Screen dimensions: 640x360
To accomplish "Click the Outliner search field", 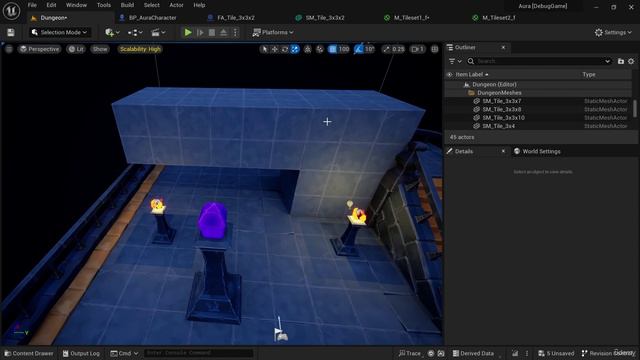I will (539, 61).
